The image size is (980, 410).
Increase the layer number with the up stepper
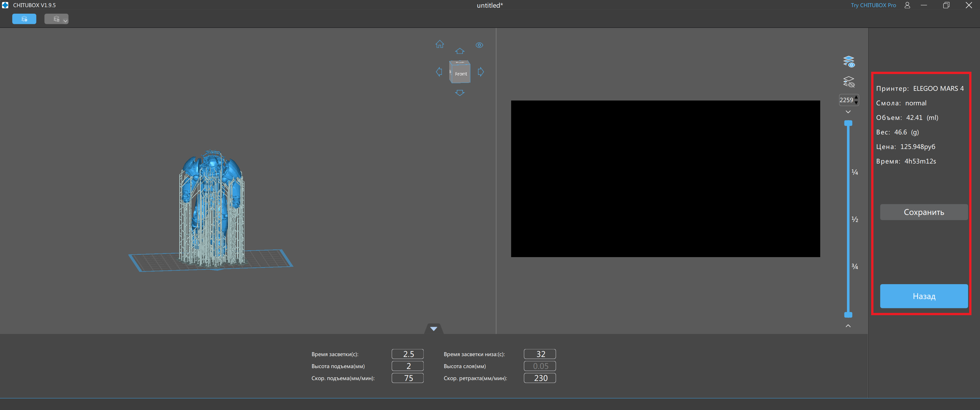(x=856, y=98)
